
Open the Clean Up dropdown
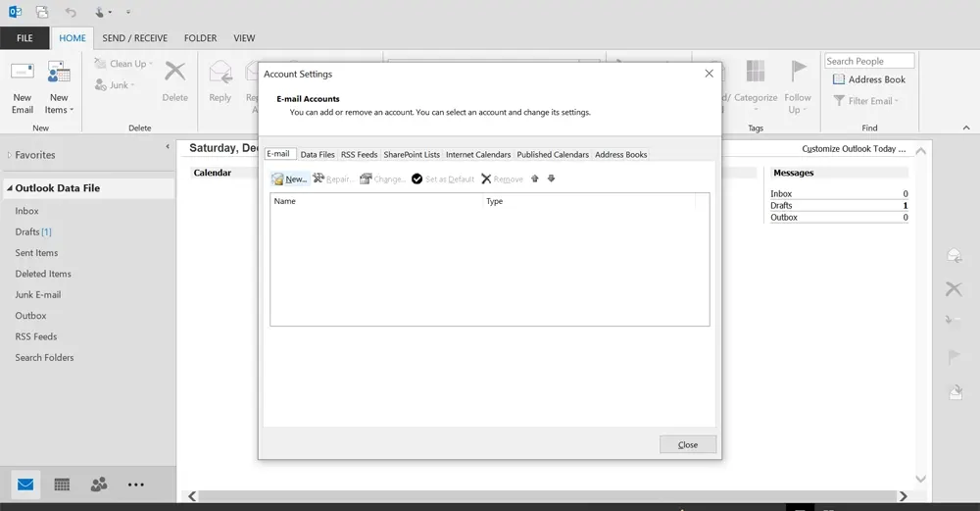123,63
